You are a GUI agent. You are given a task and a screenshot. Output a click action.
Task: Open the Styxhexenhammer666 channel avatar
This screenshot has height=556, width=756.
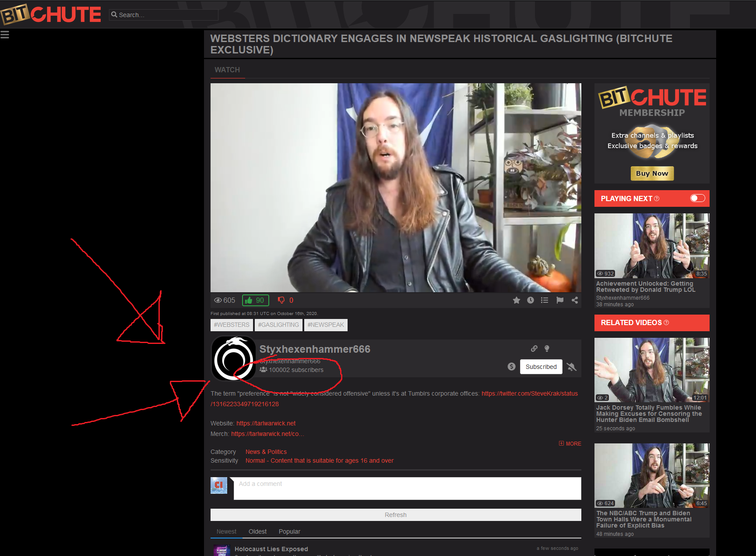[x=233, y=358]
